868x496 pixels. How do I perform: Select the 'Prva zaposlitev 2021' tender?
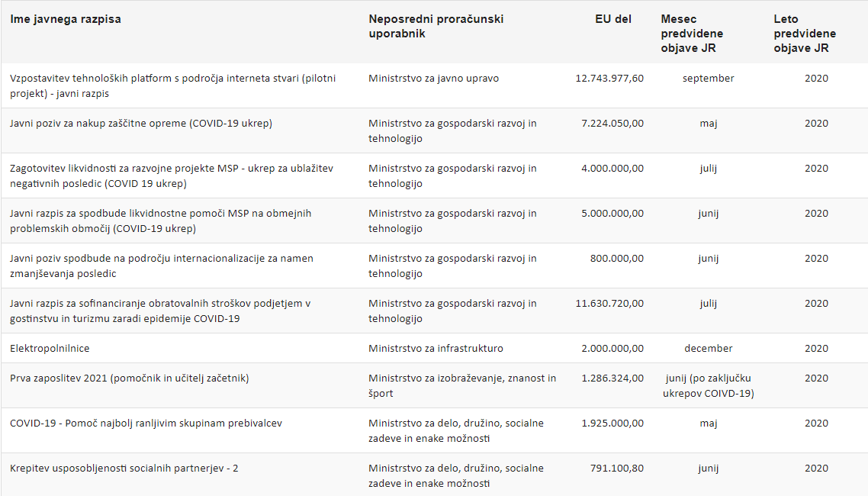[130, 378]
